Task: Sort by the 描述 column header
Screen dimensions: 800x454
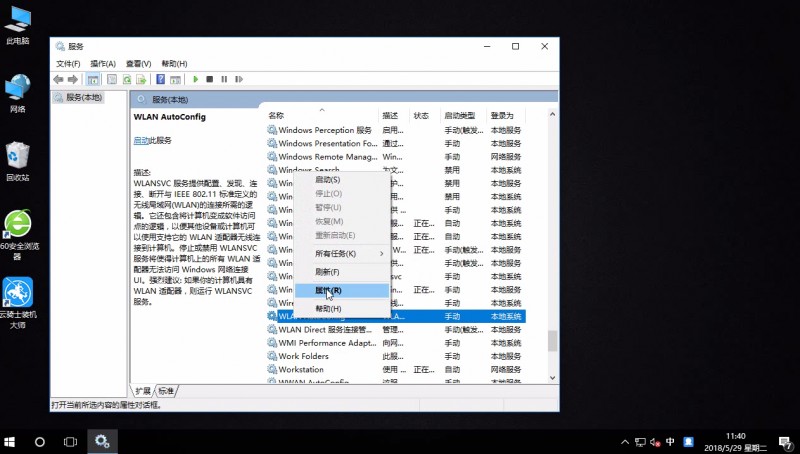Action: 394,116
